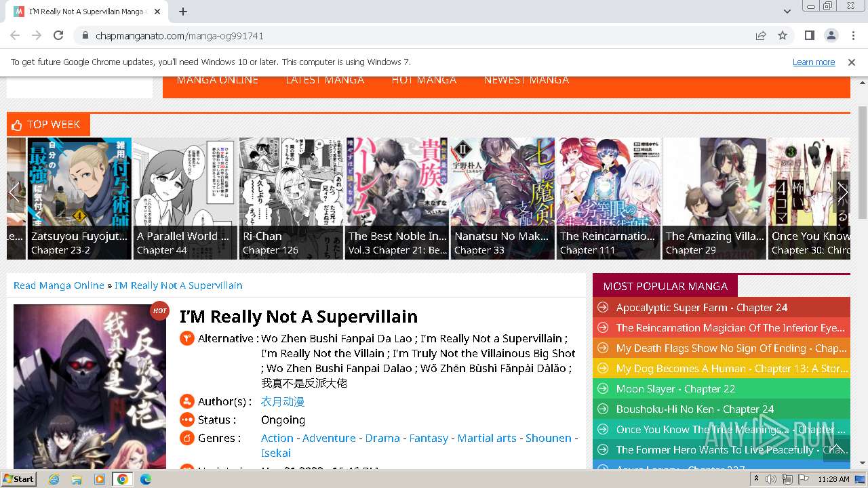Open File Explorer from taskbar
The width and height of the screenshot is (868, 488).
77,479
